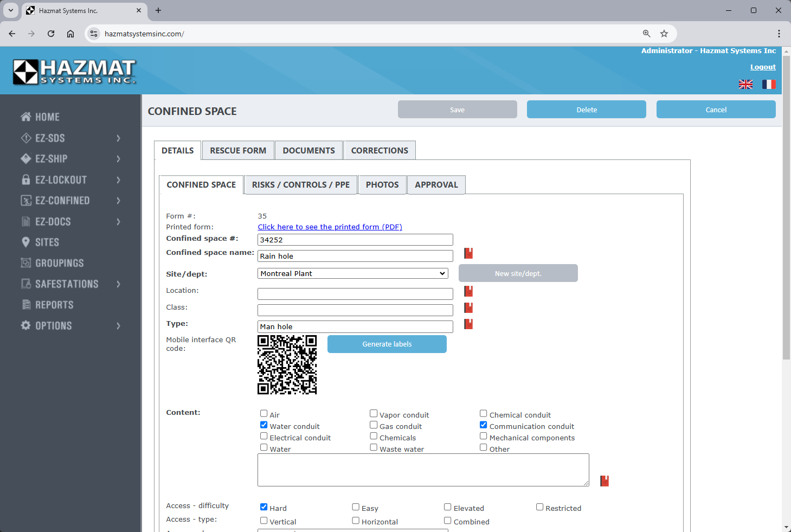
Task: Click the Sites map pin icon
Action: pos(25,242)
